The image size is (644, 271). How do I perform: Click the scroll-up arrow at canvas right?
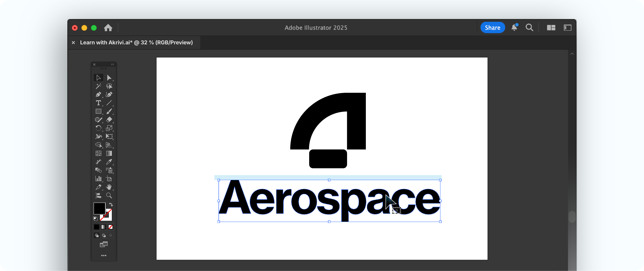pyautogui.click(x=572, y=54)
